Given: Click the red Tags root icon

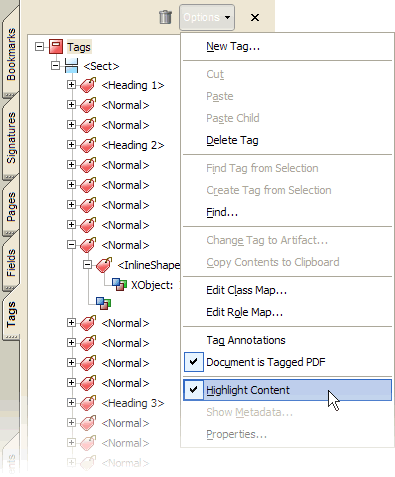Looking at the screenshot, I should (56, 47).
